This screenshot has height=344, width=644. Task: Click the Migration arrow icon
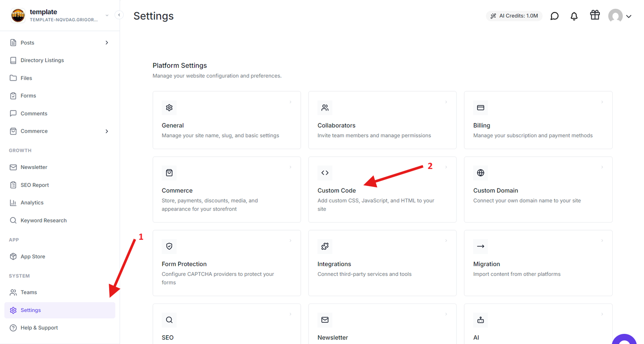click(481, 246)
